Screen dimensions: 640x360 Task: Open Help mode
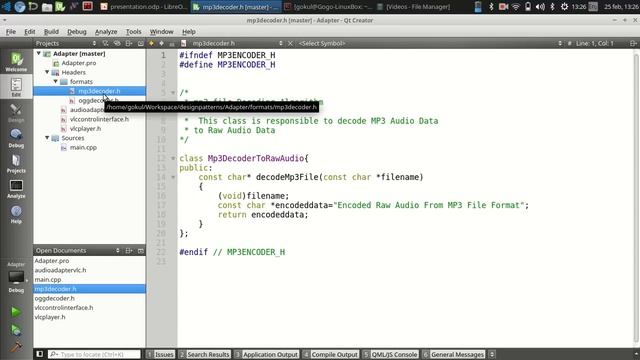(16, 214)
